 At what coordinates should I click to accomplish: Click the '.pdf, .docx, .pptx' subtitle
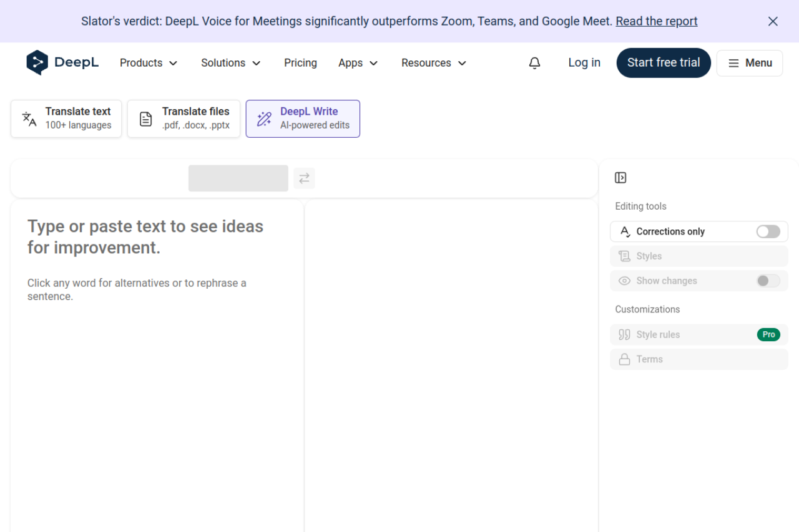click(x=196, y=125)
